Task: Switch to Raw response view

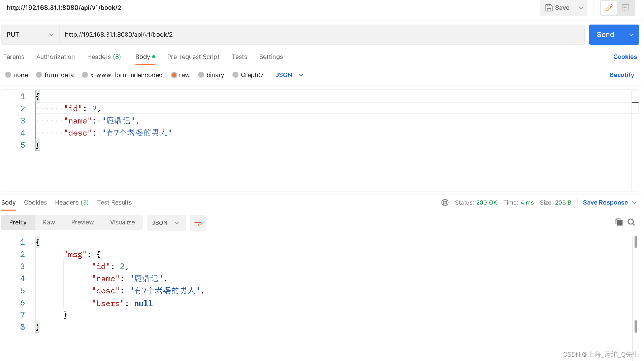Action: pos(49,222)
